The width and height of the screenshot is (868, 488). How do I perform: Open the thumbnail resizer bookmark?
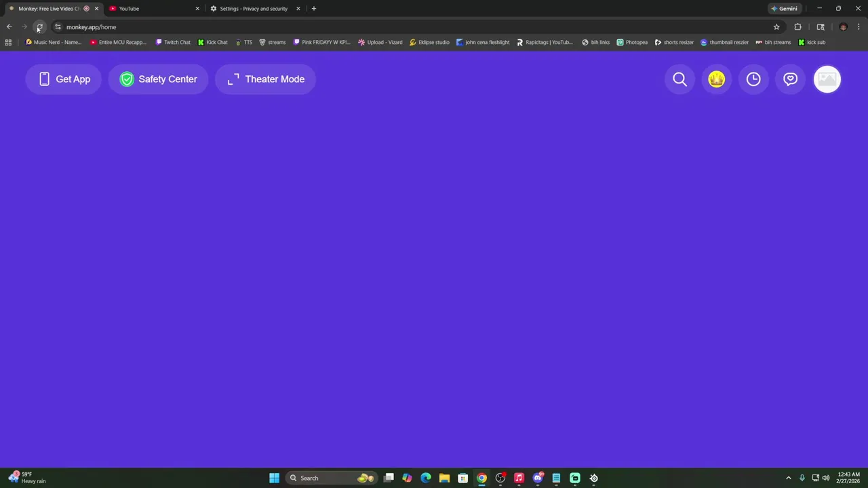coord(724,43)
